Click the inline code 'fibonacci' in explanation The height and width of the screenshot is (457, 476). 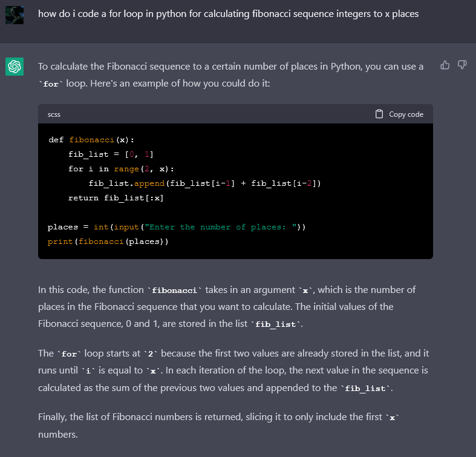174,291
